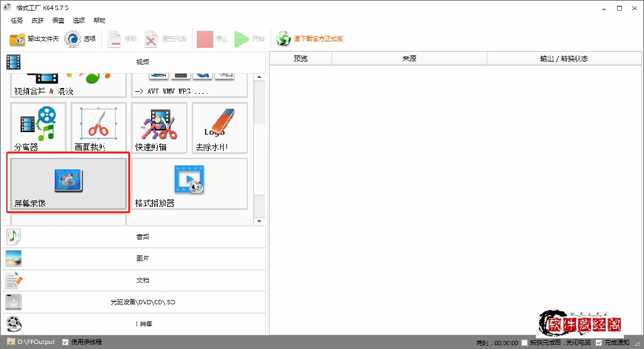This screenshot has height=349, width=644.
Task: Click the 输出 / 转换状态 column header
Action: pos(564,58)
